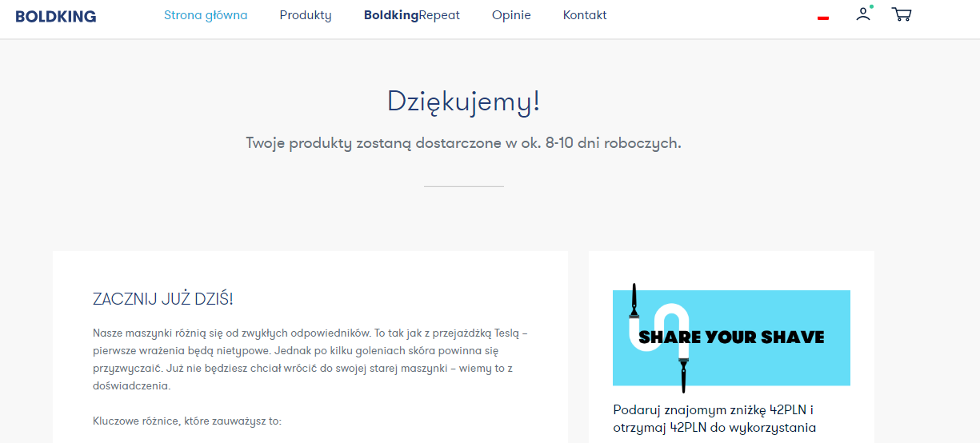
Task: Go to Strona główna
Action: point(206,15)
